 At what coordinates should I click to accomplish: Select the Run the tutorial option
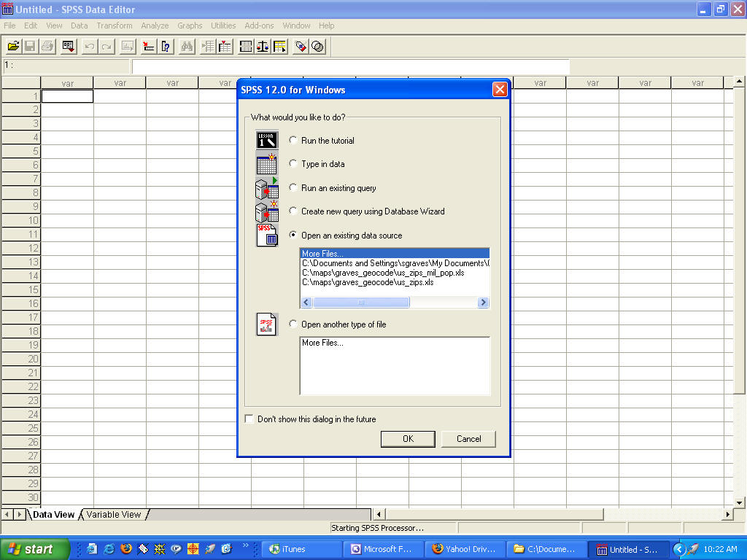tap(322, 141)
